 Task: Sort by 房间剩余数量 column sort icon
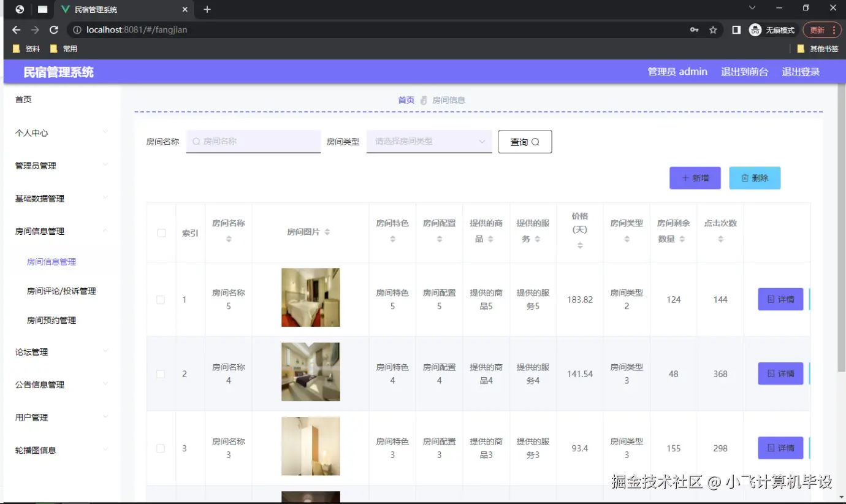pos(682,239)
